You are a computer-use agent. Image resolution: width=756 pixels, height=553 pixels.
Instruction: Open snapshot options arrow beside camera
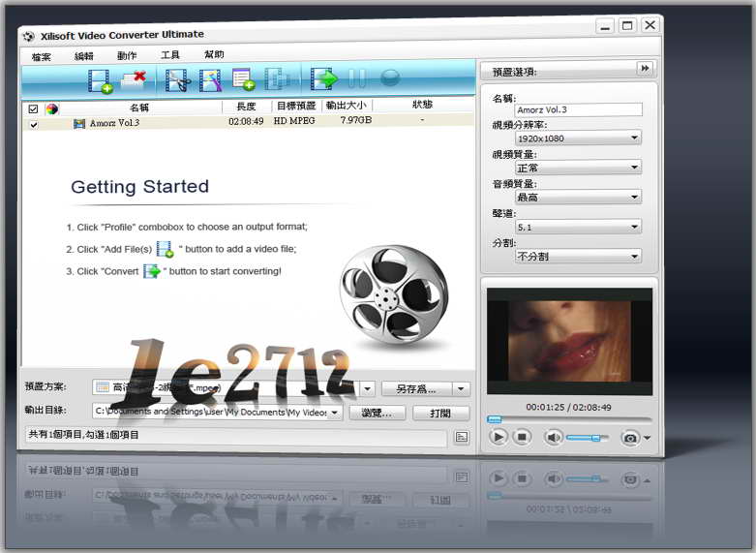647,438
